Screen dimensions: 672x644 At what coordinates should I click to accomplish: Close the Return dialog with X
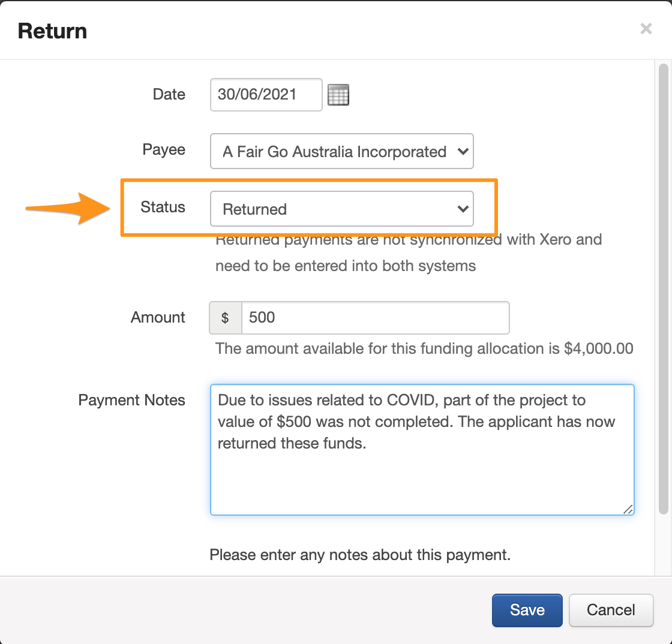pyautogui.click(x=646, y=29)
